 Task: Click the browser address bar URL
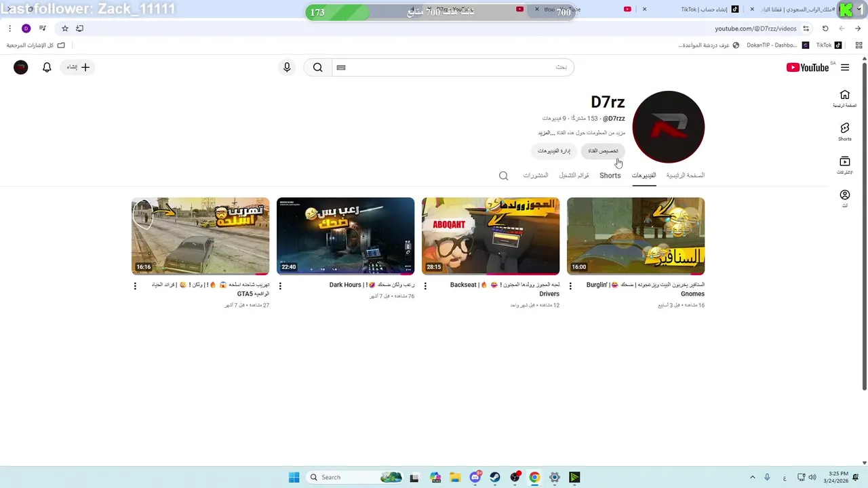(755, 28)
